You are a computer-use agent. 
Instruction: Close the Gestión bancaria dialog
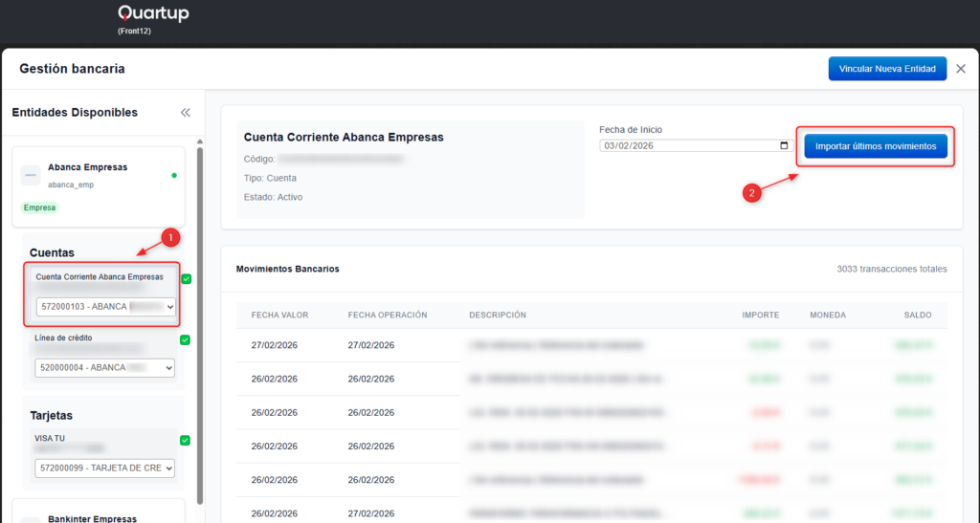tap(961, 69)
